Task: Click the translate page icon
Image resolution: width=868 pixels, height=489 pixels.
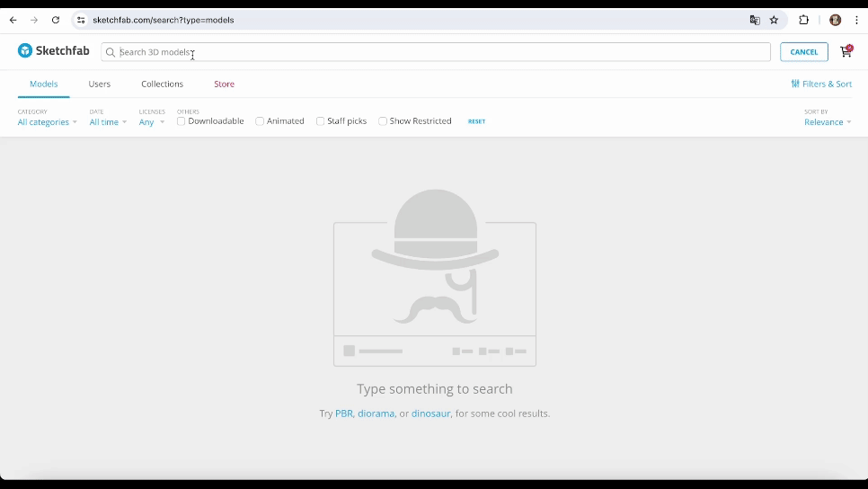Action: coord(755,20)
